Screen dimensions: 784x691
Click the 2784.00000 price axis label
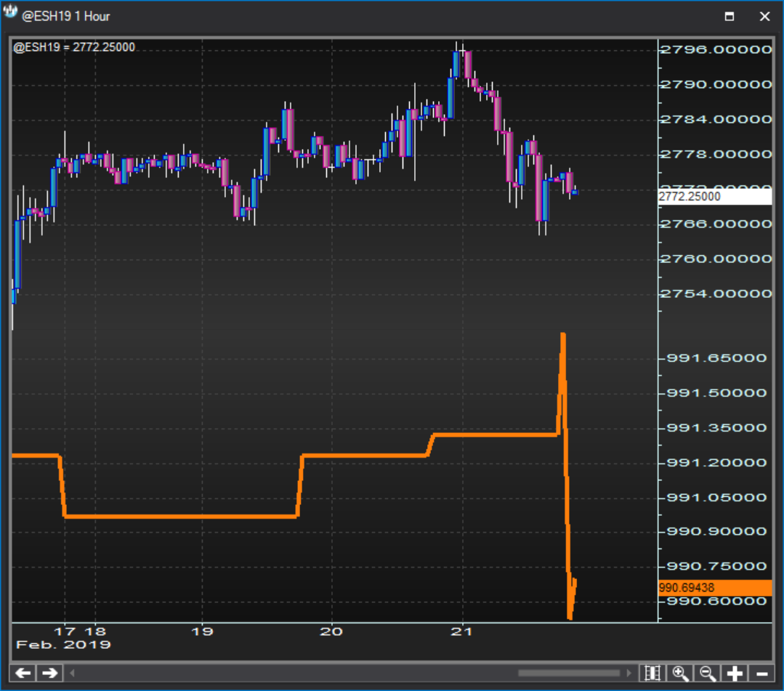click(716, 119)
